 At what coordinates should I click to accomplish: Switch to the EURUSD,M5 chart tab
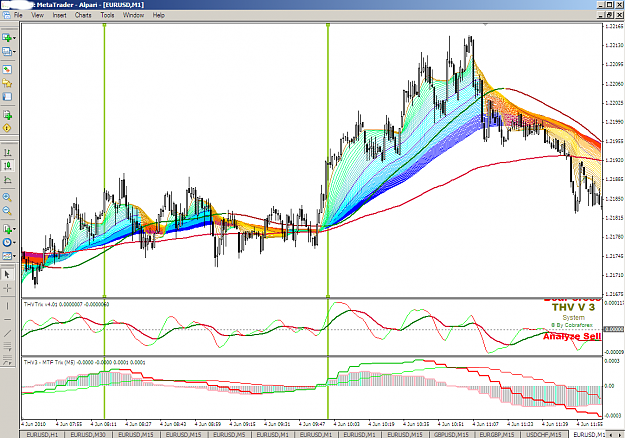pos(229,434)
